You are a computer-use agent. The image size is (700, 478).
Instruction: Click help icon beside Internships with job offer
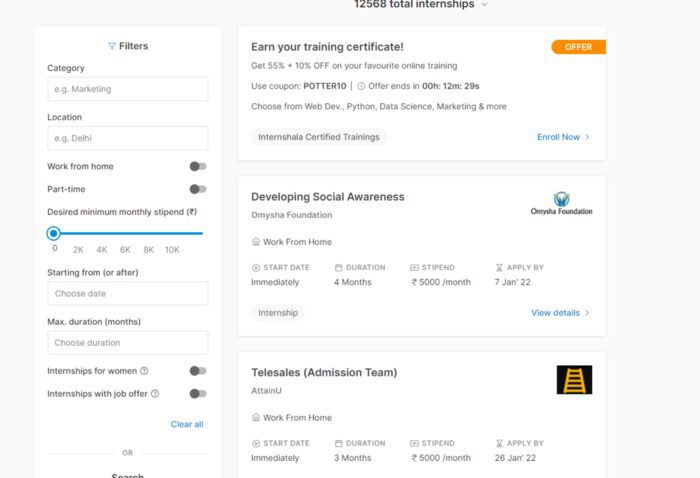click(x=155, y=394)
